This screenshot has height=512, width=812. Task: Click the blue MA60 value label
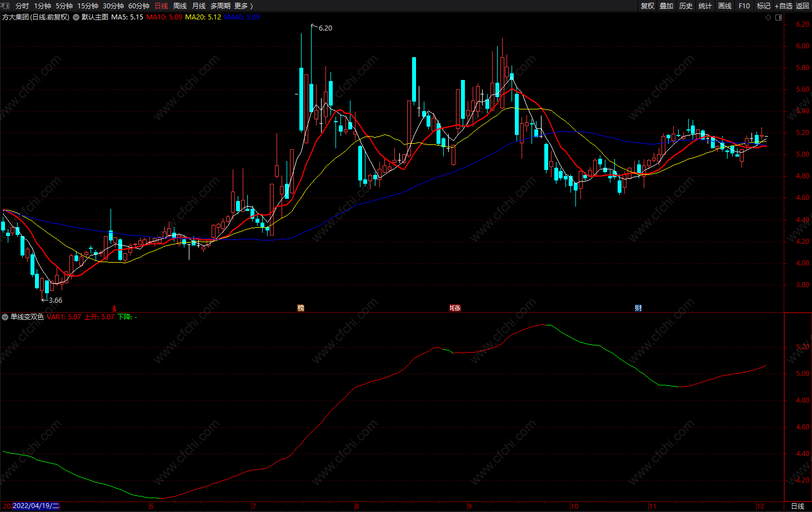[x=242, y=17]
